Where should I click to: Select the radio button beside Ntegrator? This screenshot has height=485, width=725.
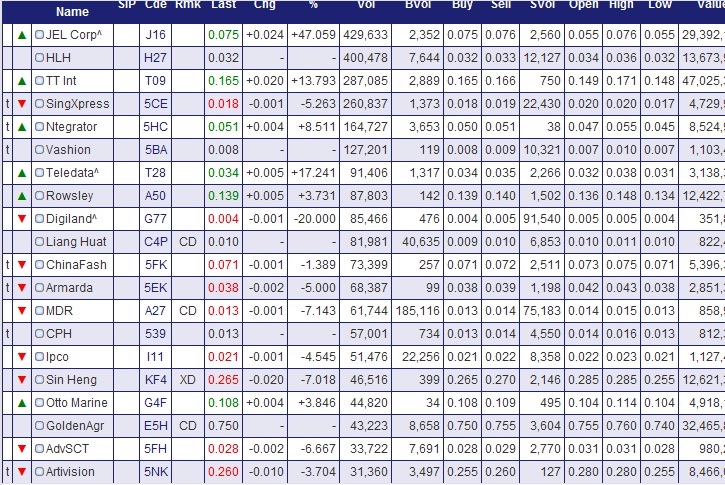(40, 127)
